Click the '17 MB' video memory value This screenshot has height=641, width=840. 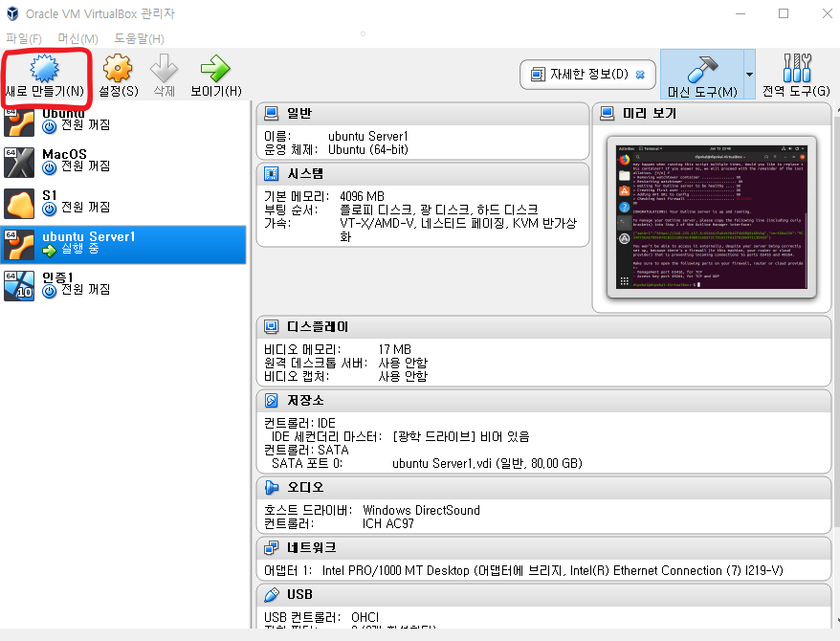coord(395,349)
